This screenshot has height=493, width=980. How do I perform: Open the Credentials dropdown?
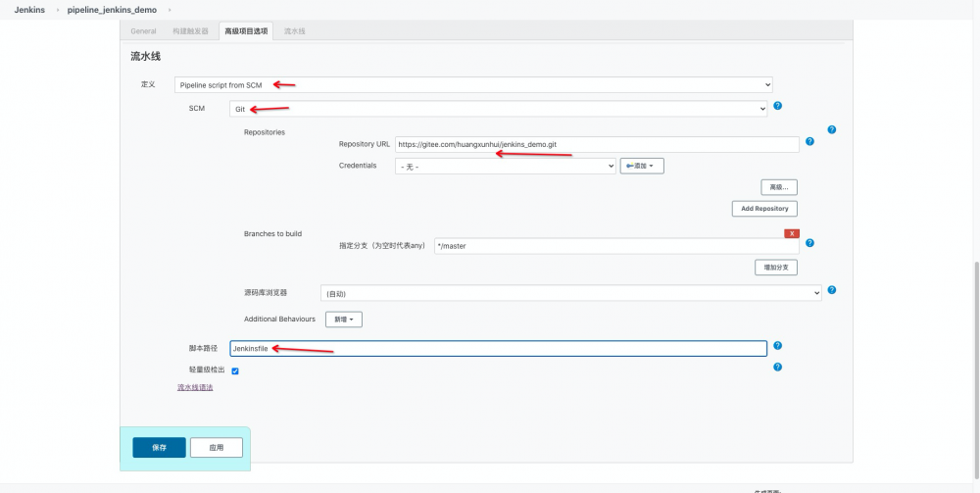tap(505, 167)
